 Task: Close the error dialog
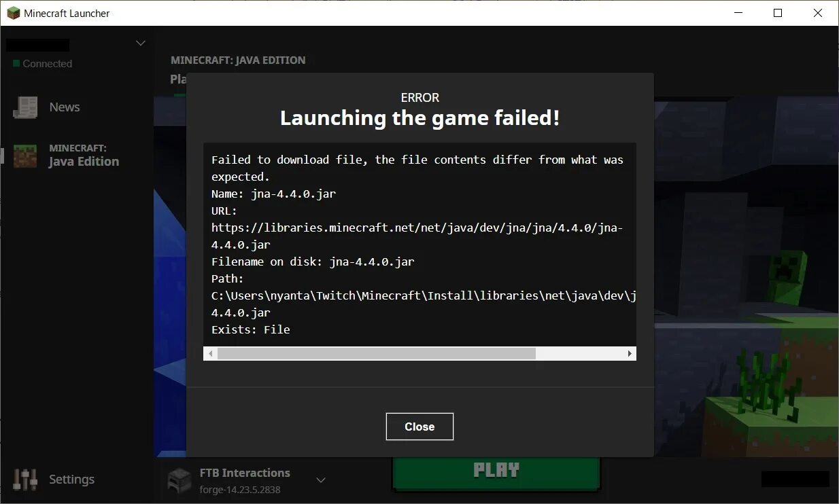pyautogui.click(x=419, y=427)
